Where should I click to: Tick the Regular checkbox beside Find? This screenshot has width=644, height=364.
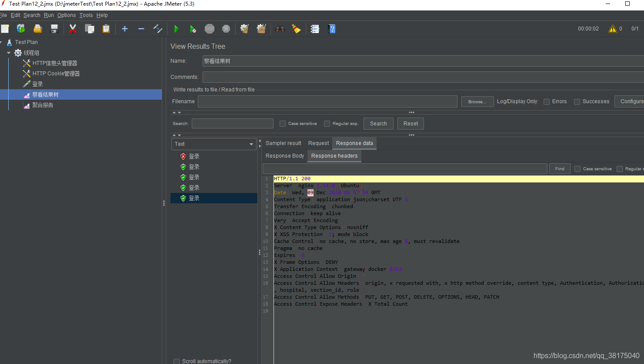pyautogui.click(x=620, y=169)
